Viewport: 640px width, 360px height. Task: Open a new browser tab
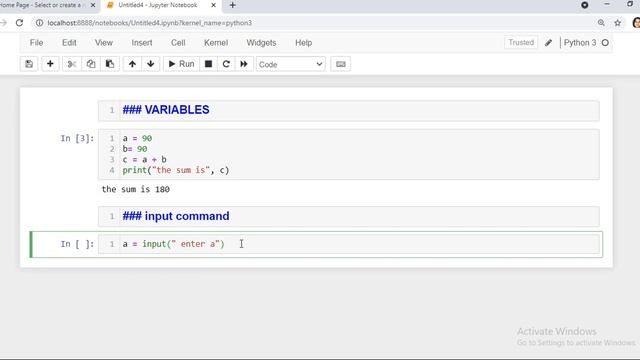click(x=232, y=5)
